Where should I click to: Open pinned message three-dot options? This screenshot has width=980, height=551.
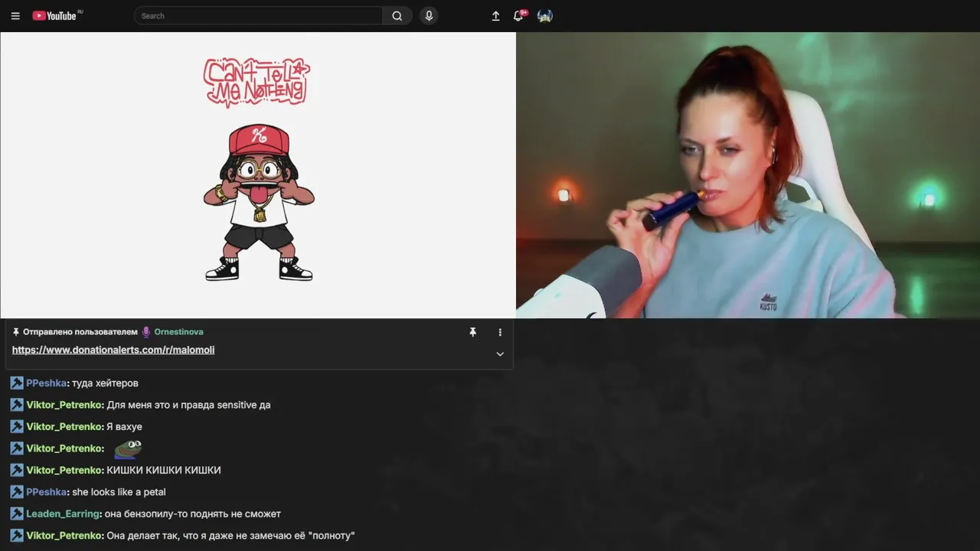coord(500,332)
